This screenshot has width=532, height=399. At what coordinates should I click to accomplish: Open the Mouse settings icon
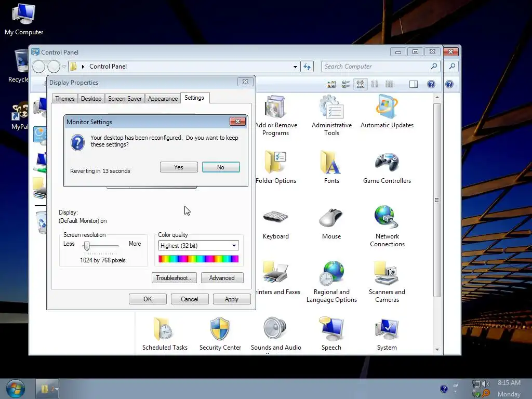pos(331,223)
